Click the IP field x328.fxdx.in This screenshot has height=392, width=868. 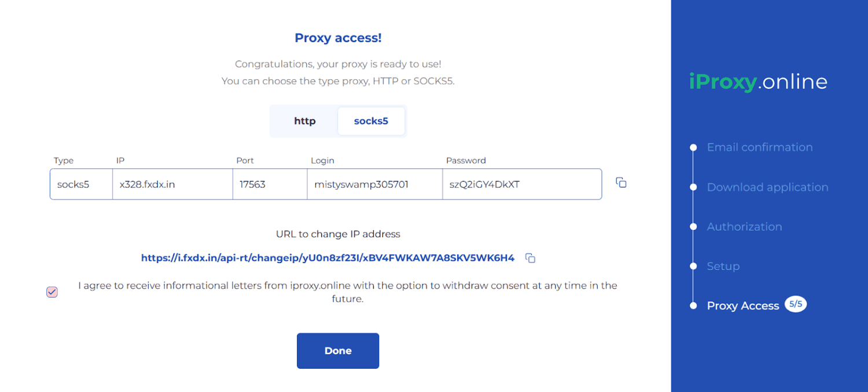(172, 184)
